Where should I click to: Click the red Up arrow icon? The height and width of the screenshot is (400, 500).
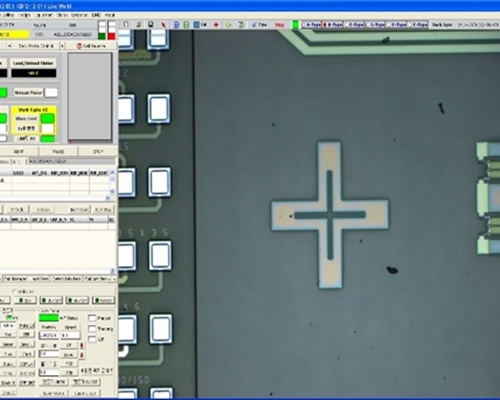point(82,345)
